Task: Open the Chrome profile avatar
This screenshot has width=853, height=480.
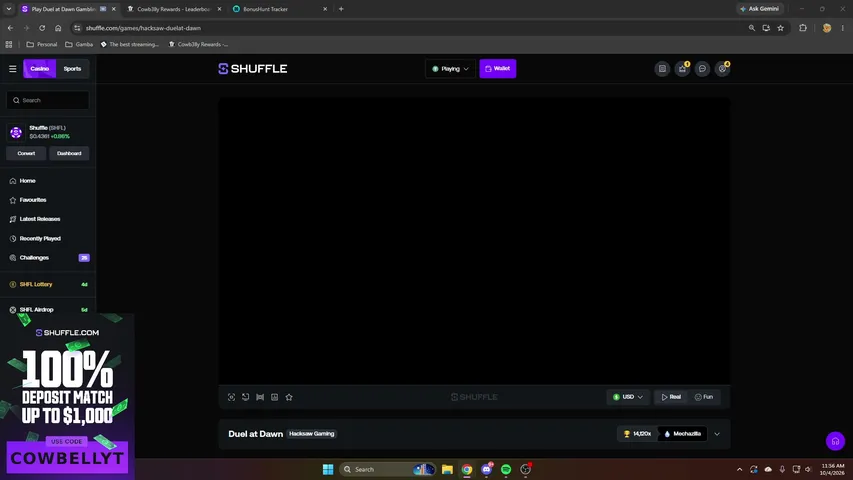Action: pyautogui.click(x=827, y=28)
